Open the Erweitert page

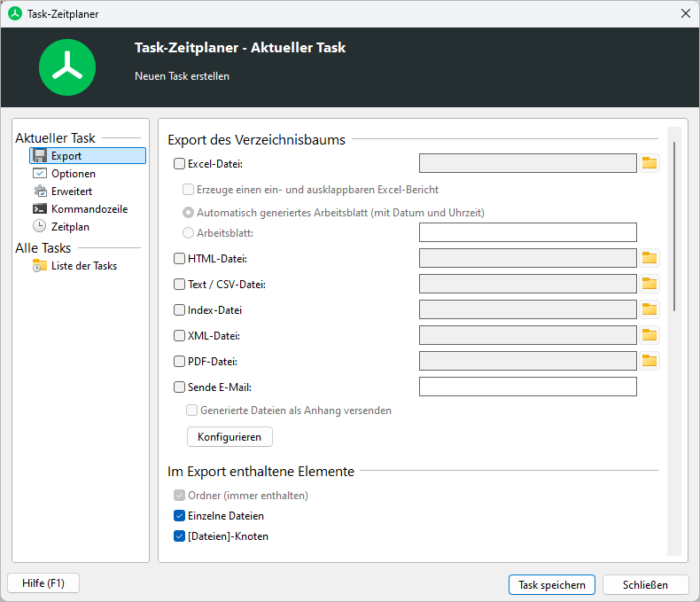72,192
